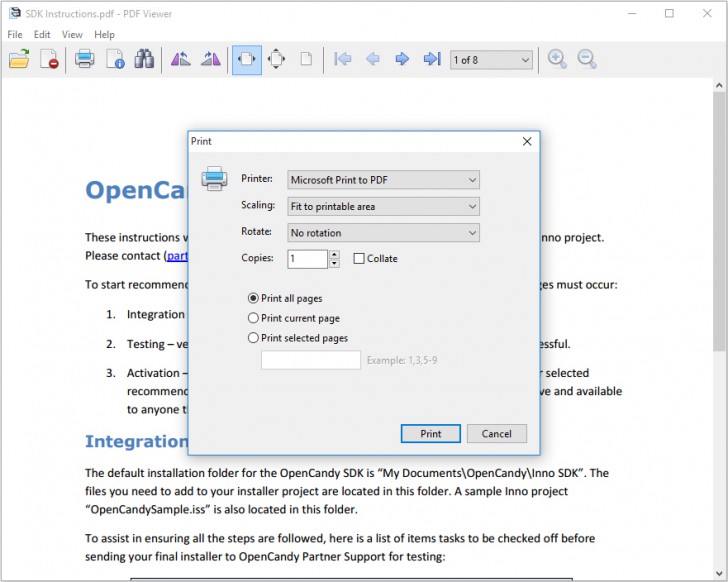Click the scrollbar up arrow
728x582 pixels.
pos(720,85)
